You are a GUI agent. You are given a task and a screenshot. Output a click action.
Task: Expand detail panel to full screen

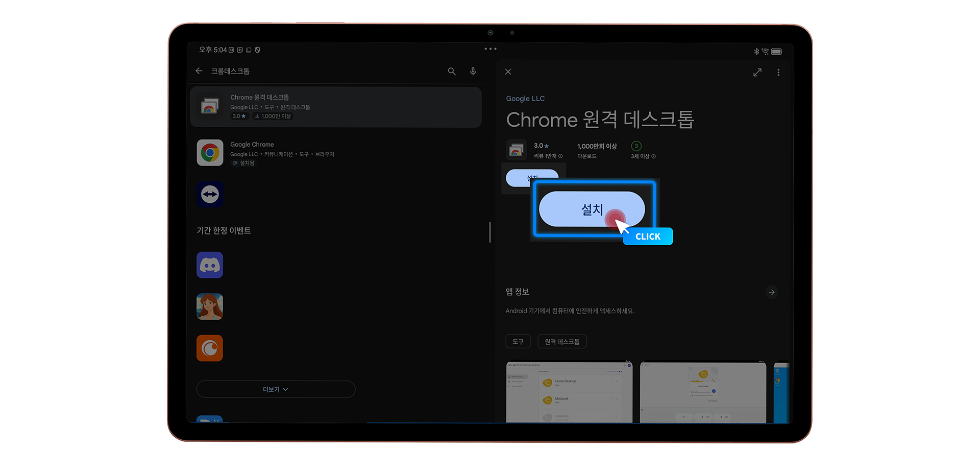click(757, 73)
